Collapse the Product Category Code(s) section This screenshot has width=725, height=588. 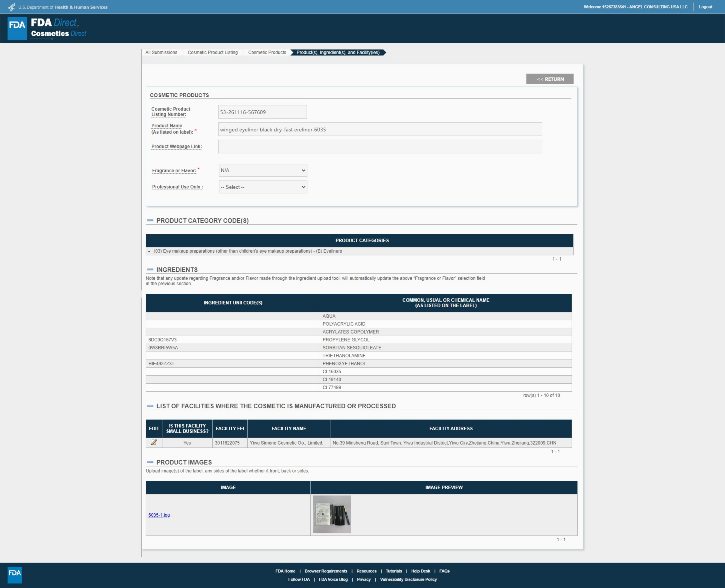(x=150, y=221)
